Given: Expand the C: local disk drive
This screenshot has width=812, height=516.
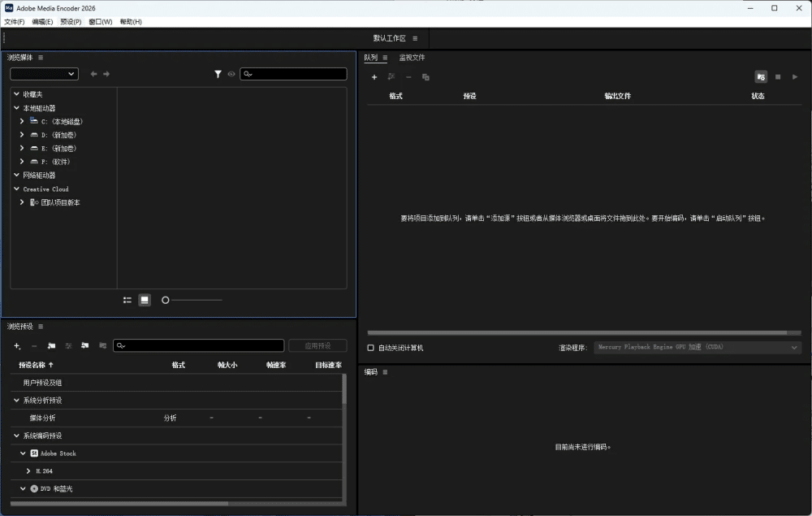Looking at the screenshot, I should [21, 120].
